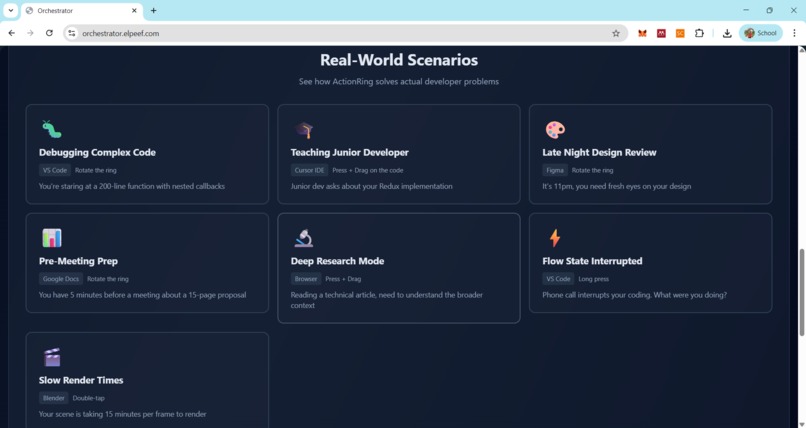Reload the page with the refresh icon
Screen dimensions: 806x428
click(49, 33)
